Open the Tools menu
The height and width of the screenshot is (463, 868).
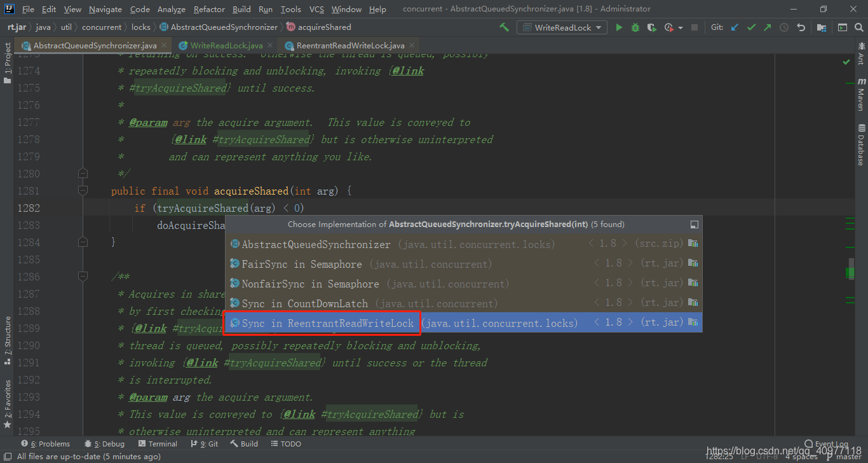[x=290, y=9]
